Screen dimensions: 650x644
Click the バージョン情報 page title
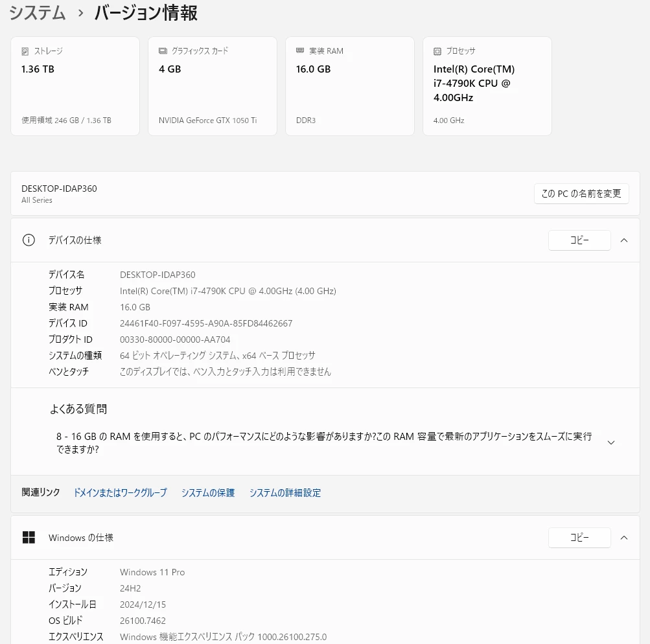(x=146, y=13)
